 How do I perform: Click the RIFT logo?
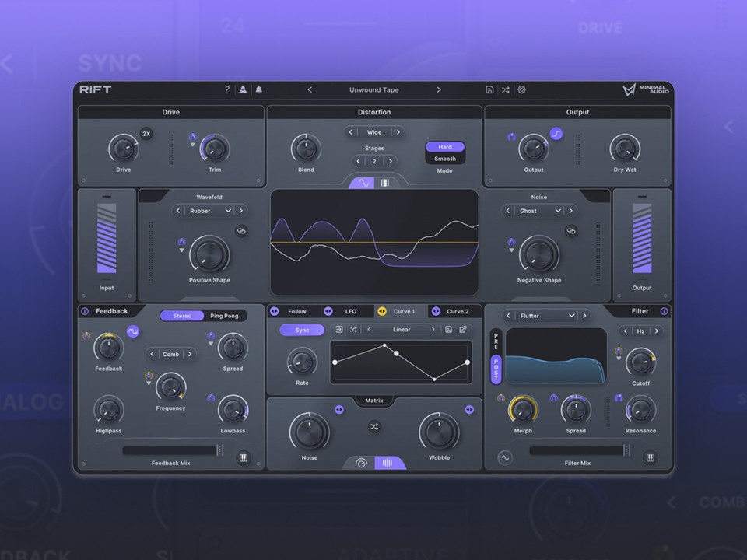coord(95,89)
